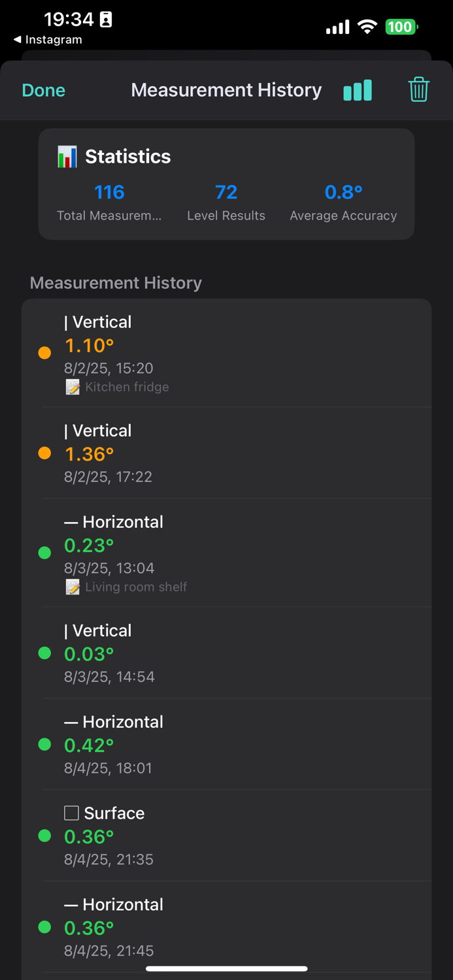
Task: Tap the battery 100 indicator
Action: (401, 27)
